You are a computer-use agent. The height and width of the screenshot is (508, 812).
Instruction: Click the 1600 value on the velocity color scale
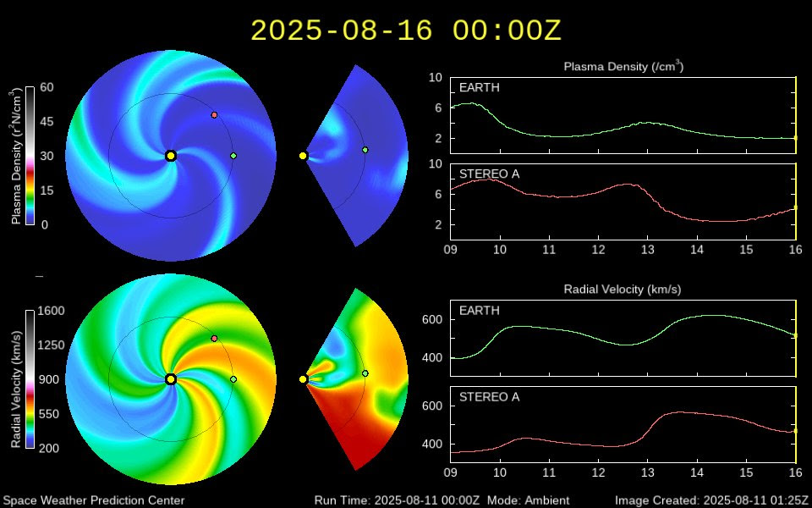[x=52, y=311]
